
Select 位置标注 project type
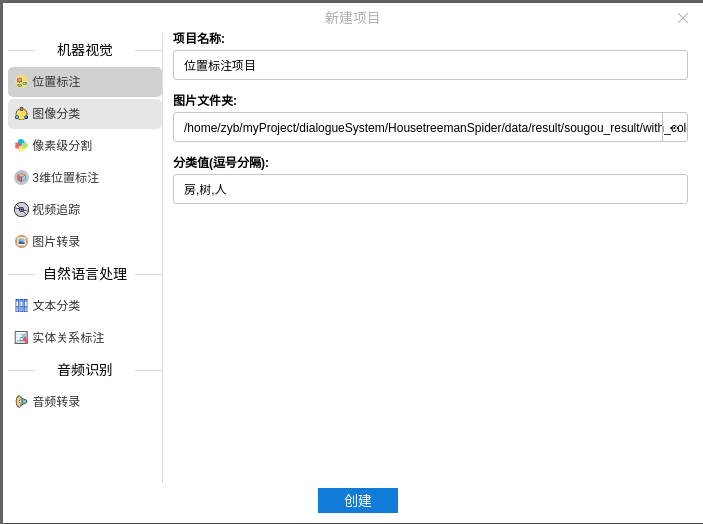point(85,82)
